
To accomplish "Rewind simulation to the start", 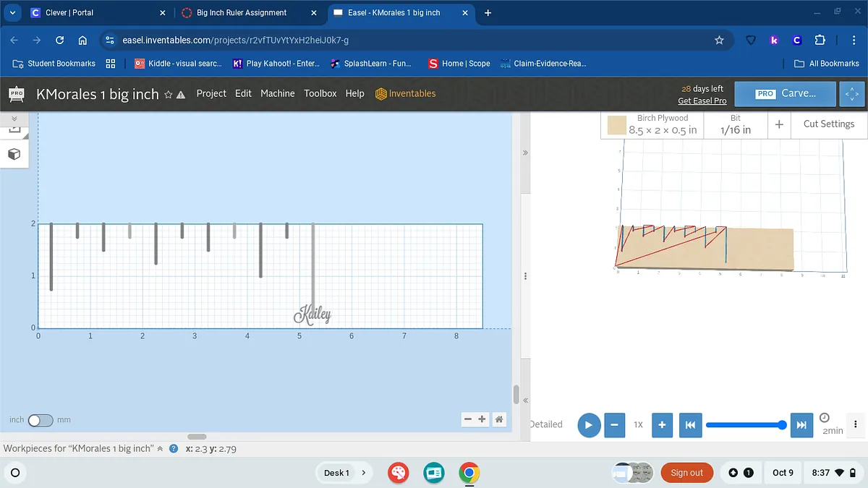I will [x=690, y=425].
